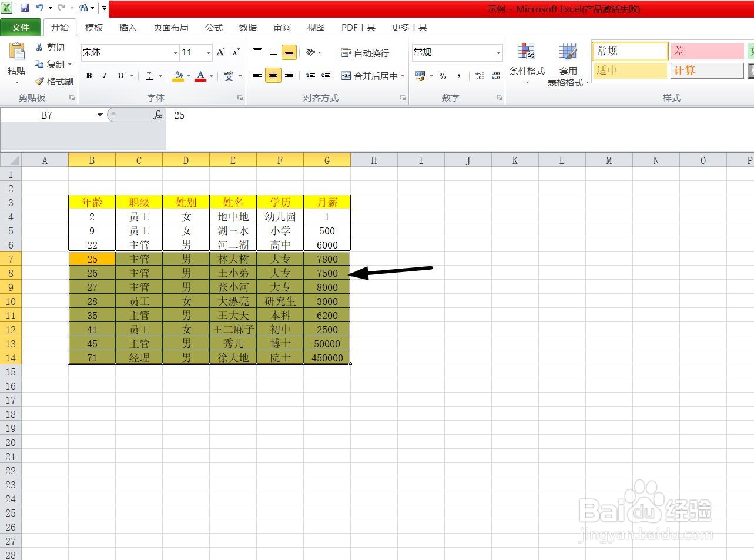Viewport: 754px width, 560px height.
Task: Apply the 差 Bad pink cell style
Action: (x=707, y=51)
